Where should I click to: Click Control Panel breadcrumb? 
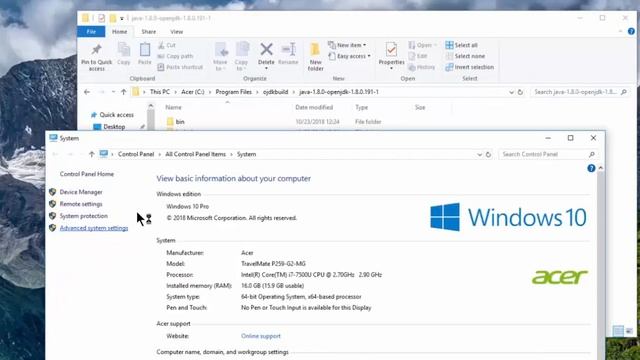[x=136, y=154]
